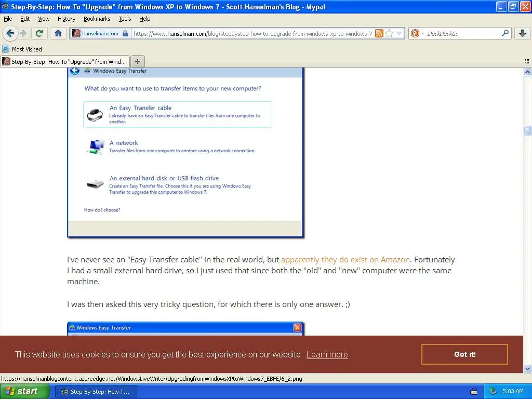Click the vertical scrollbar thumb

pos(527,130)
